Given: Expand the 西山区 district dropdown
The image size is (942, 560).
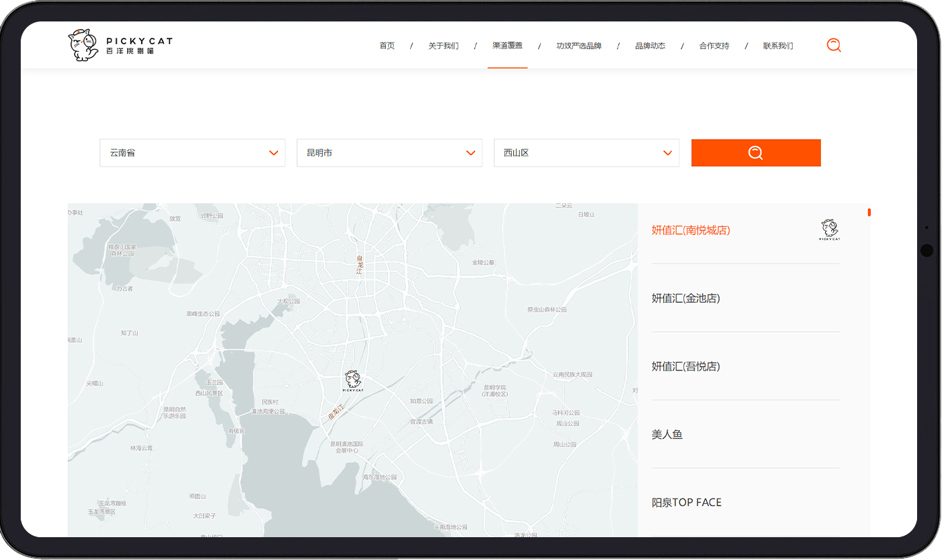Looking at the screenshot, I should point(586,153).
